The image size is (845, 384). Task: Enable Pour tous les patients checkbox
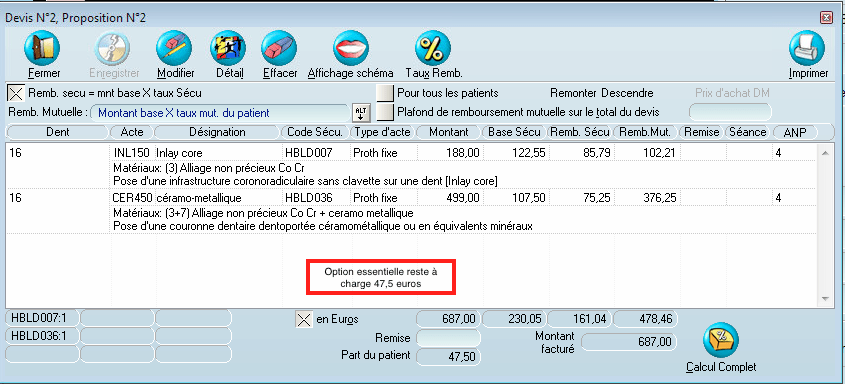(x=385, y=93)
